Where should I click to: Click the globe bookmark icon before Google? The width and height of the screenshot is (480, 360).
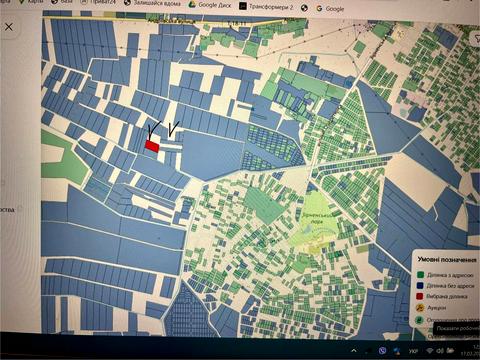[x=304, y=8]
